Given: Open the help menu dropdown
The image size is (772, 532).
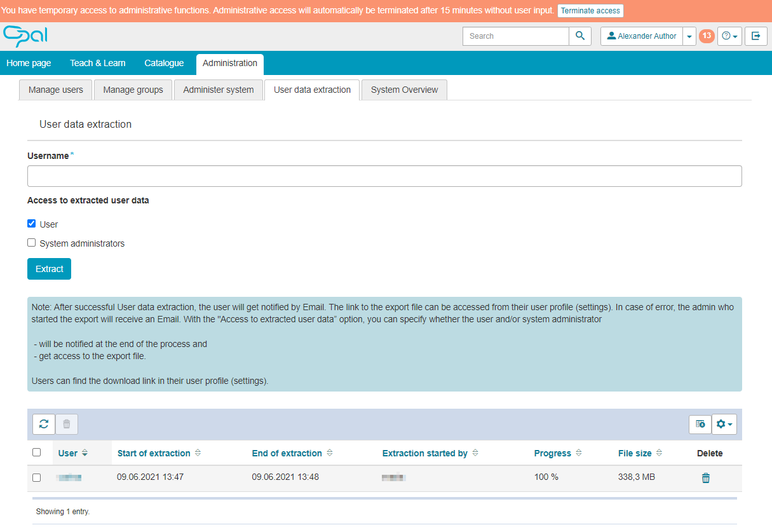Looking at the screenshot, I should coord(729,36).
